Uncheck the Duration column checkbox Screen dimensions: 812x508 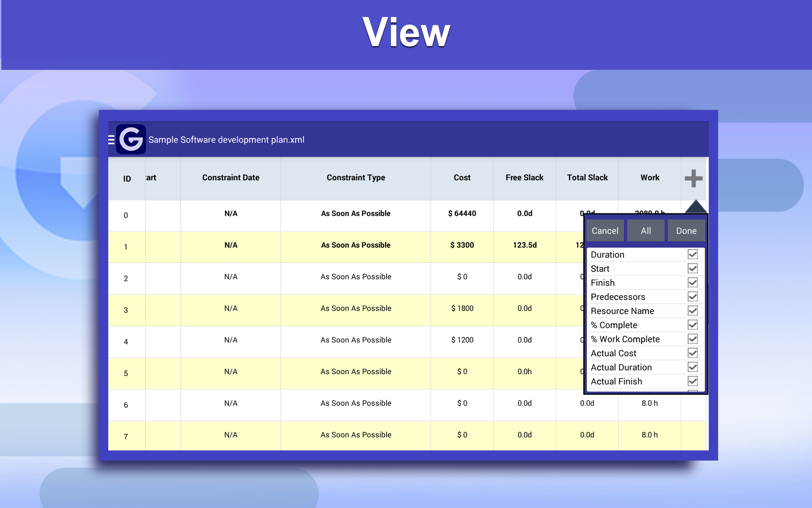(x=692, y=254)
